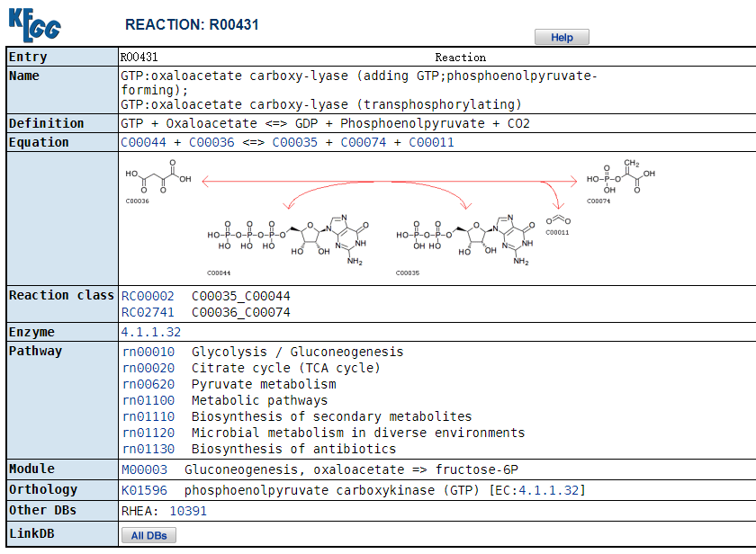Open RHEA entry 10391
This screenshot has width=756, height=554.
coord(188,511)
